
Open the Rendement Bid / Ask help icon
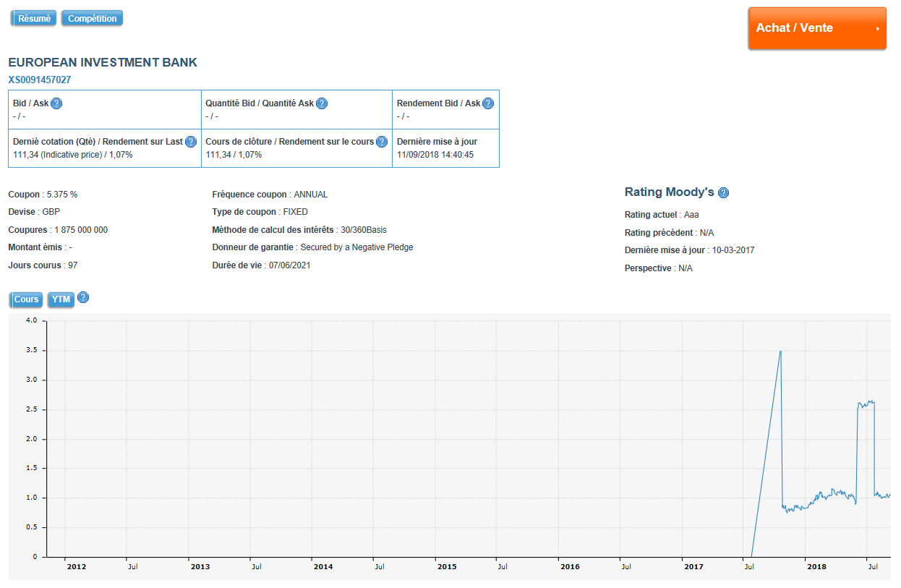coord(488,103)
